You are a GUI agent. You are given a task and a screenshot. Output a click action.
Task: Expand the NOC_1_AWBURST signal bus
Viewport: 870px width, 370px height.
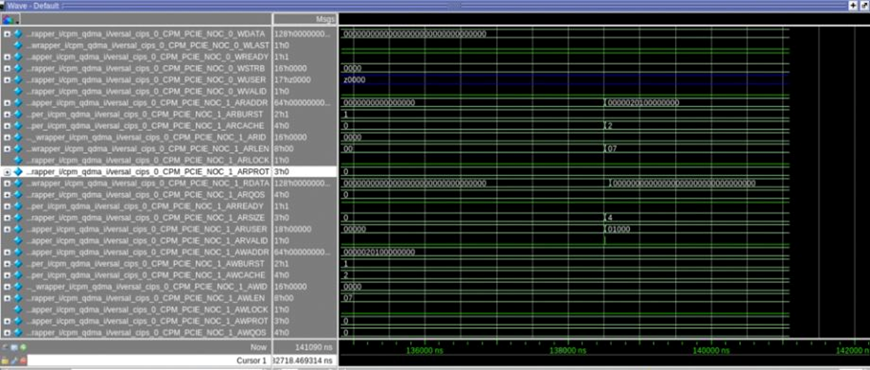pyautogui.click(x=7, y=263)
